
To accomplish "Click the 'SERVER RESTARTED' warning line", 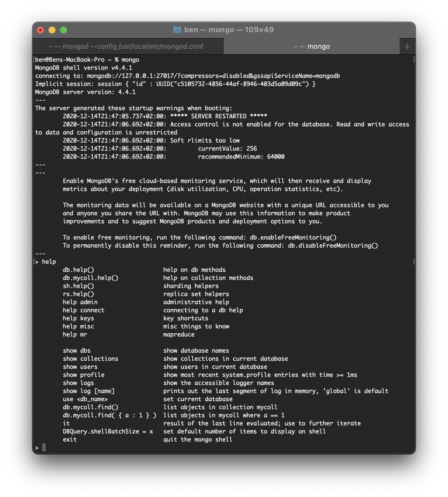I will click(219, 116).
